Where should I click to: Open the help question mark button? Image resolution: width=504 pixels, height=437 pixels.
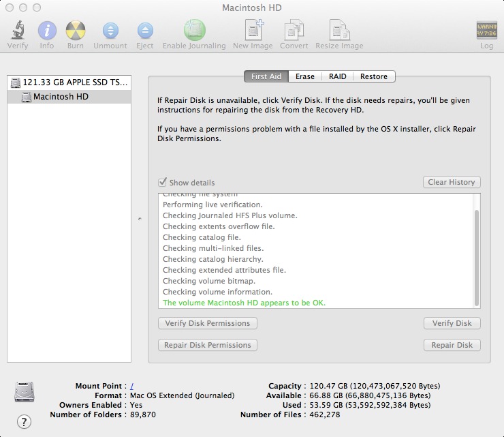pos(24,421)
